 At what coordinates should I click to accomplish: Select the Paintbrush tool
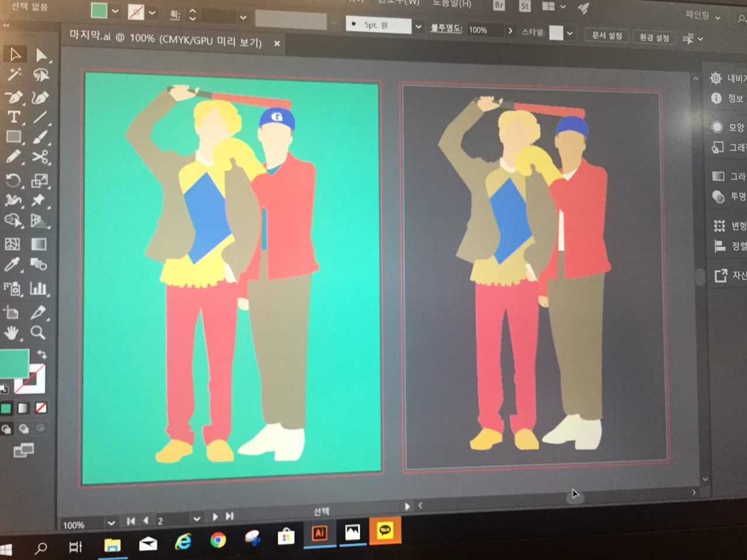[40, 137]
